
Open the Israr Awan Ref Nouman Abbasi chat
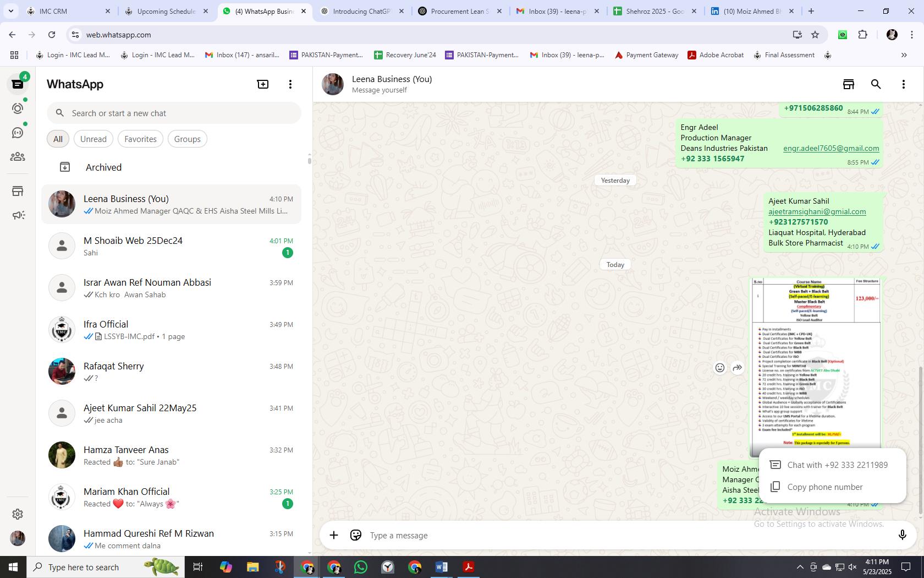click(172, 288)
